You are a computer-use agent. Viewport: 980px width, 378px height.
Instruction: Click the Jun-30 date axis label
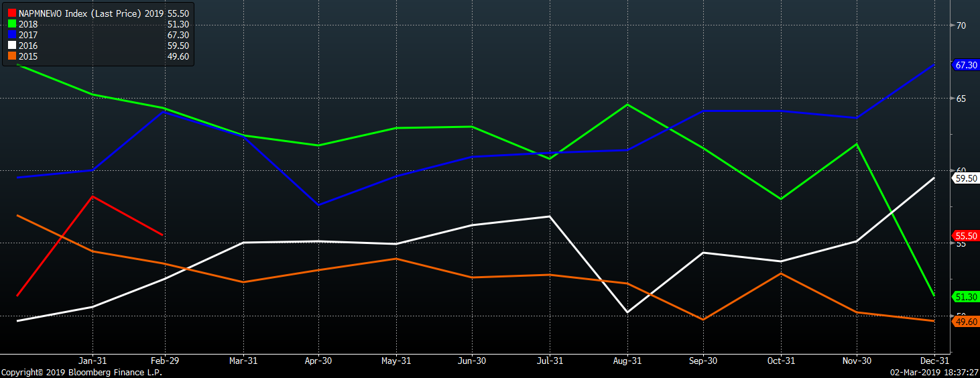click(x=472, y=361)
